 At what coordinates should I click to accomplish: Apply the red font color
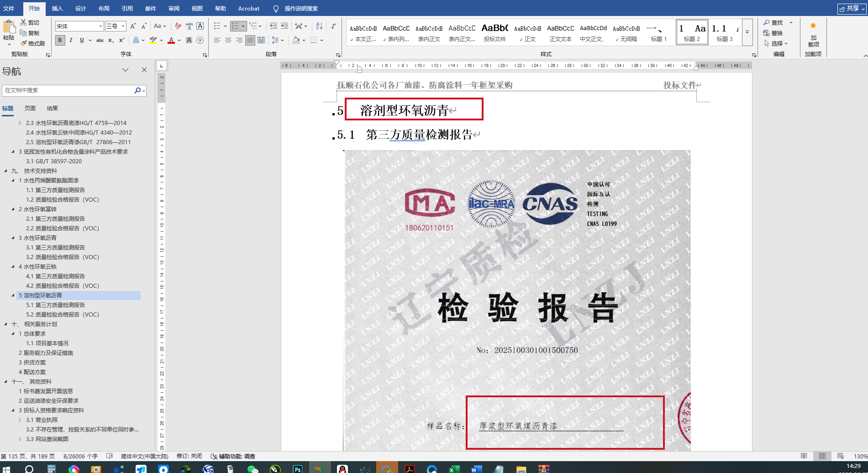tap(171, 40)
